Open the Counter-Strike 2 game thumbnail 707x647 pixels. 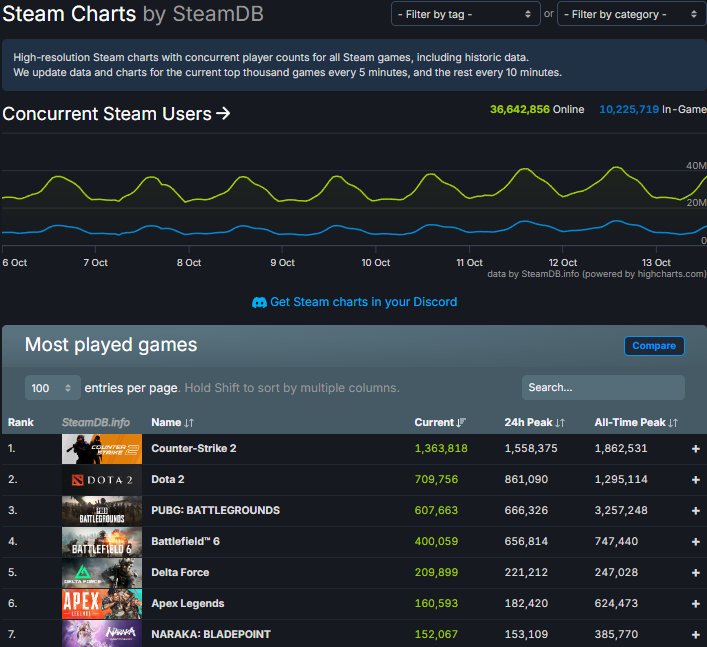[101, 449]
